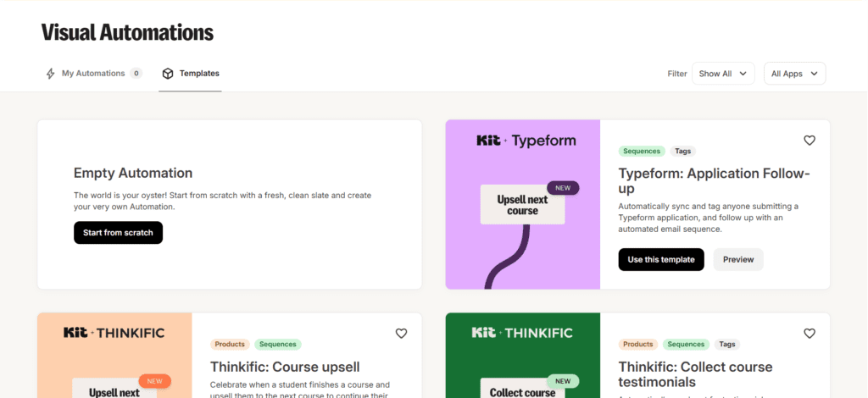Click the Kit + Typeform purple thumbnail
This screenshot has width=868, height=398.
522,205
